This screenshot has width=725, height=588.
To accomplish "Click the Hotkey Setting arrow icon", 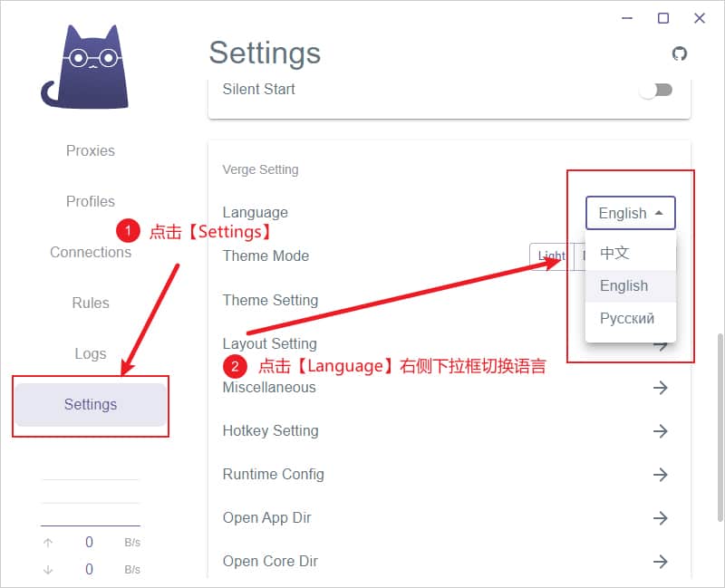I will pos(661,431).
